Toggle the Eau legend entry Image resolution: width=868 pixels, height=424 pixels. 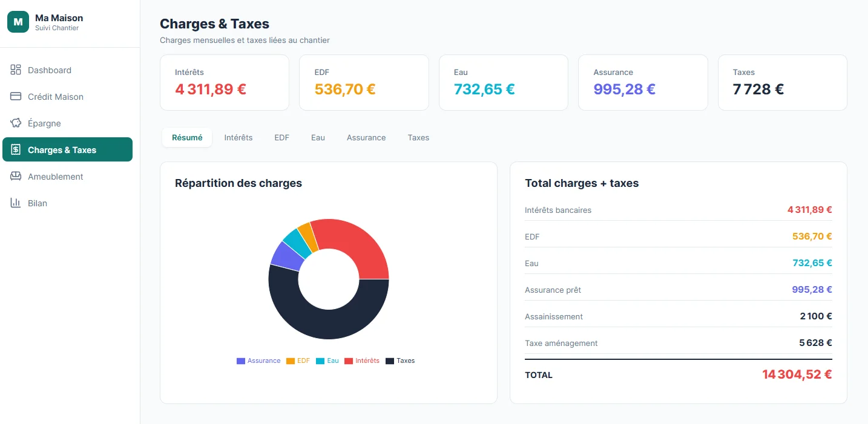pos(327,360)
